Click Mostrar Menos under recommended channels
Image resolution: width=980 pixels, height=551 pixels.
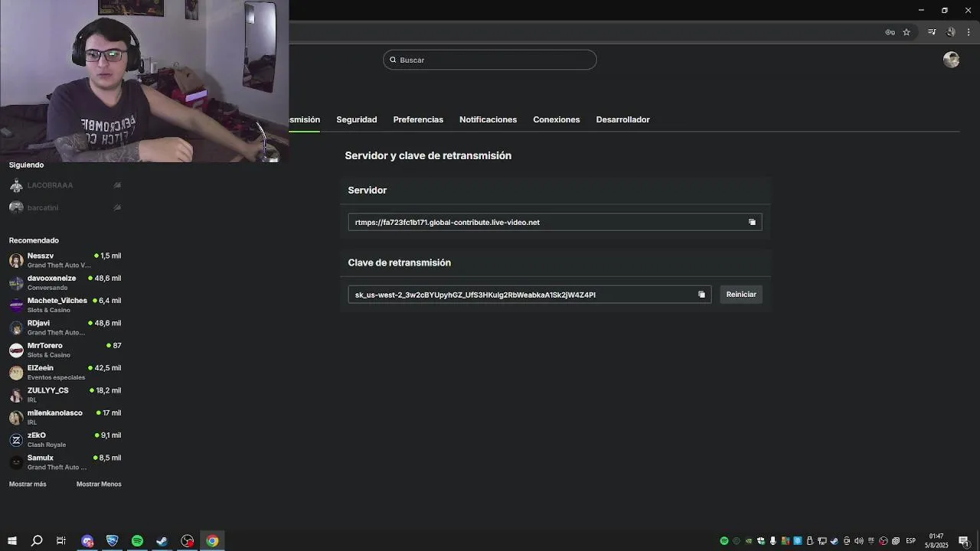[x=99, y=484]
